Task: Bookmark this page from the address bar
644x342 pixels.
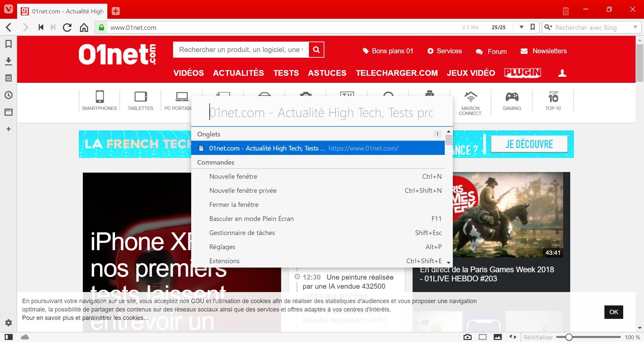Action: point(532,27)
